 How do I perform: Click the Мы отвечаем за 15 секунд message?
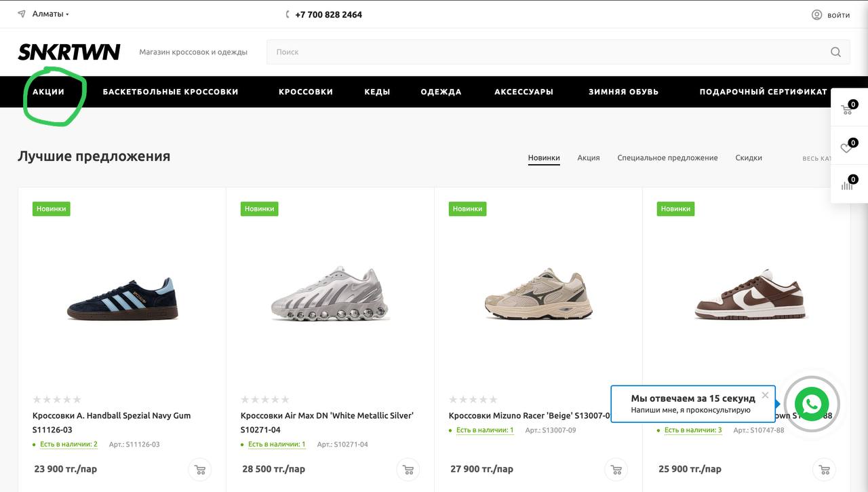(x=693, y=398)
